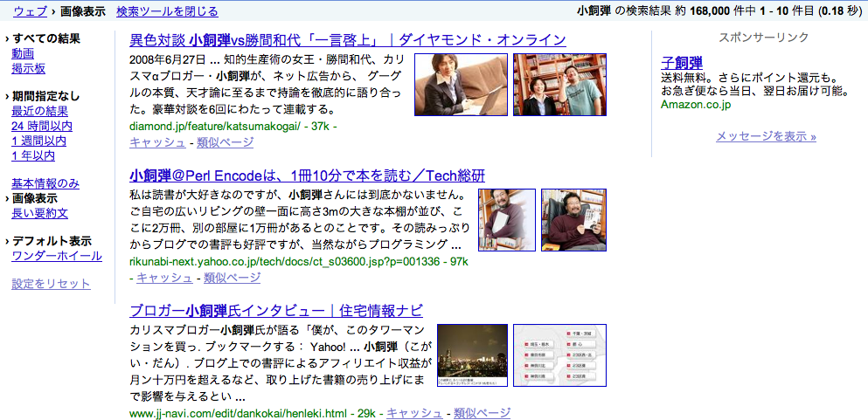The width and height of the screenshot is (868, 420).
Task: Switch to 長い要約文 view
Action: [x=40, y=213]
